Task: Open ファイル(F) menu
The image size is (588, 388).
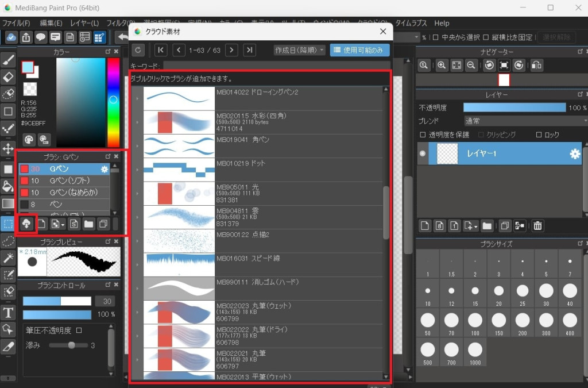Action: pyautogui.click(x=16, y=23)
